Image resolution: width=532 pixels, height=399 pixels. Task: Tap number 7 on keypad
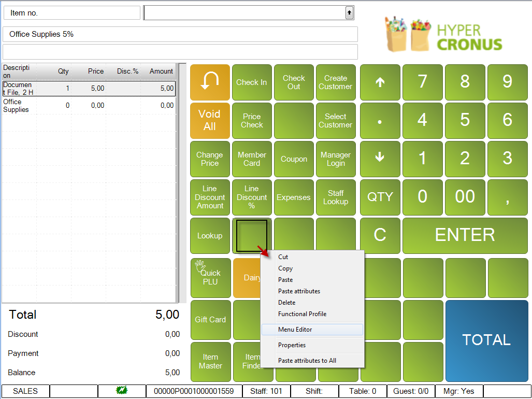pos(423,82)
